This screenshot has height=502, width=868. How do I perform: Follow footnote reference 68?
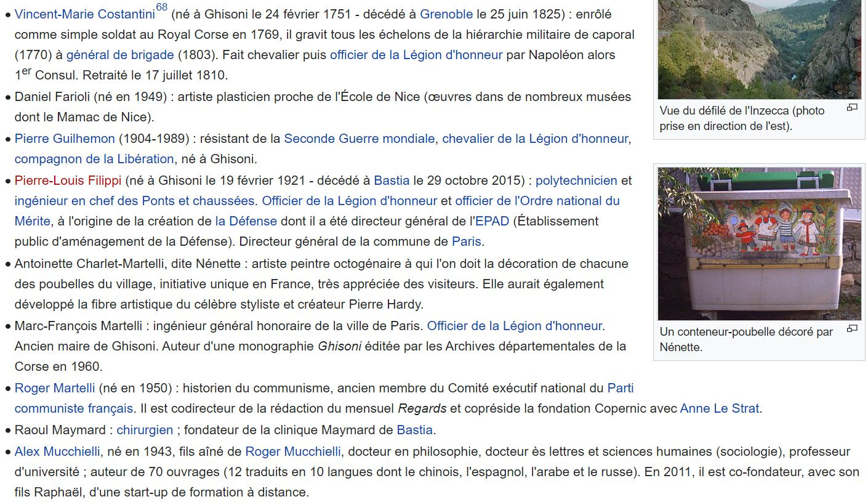(161, 7)
